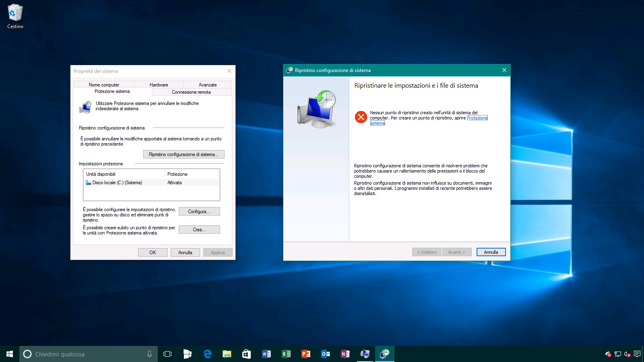
Task: Click the Protezione column header
Action: pyautogui.click(x=192, y=174)
